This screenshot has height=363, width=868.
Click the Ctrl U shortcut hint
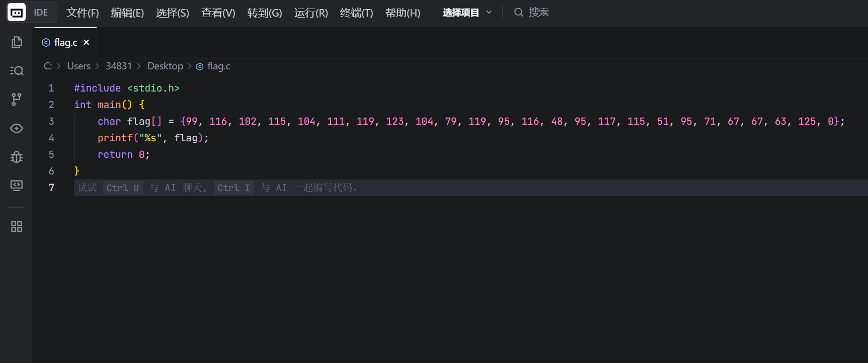[123, 188]
